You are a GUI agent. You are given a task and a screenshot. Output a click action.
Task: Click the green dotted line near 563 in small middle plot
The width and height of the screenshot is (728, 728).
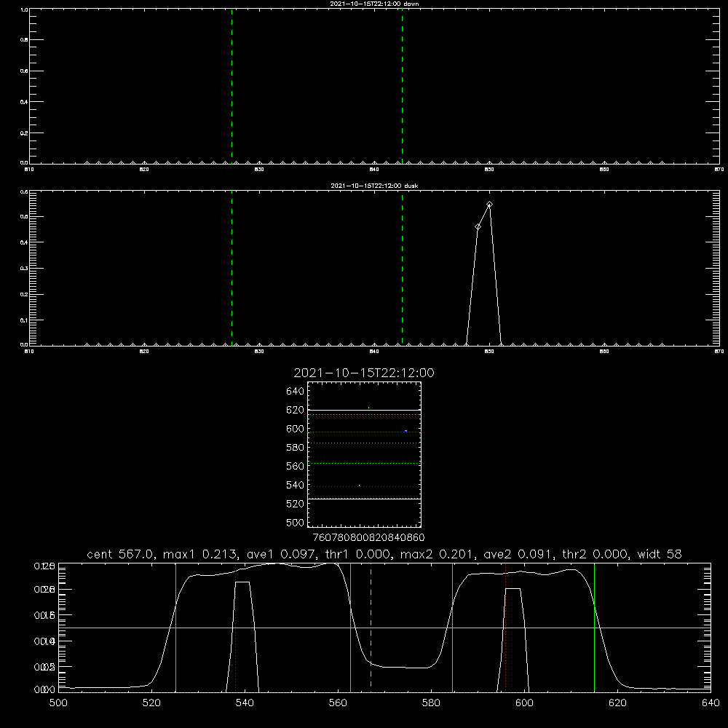point(365,463)
